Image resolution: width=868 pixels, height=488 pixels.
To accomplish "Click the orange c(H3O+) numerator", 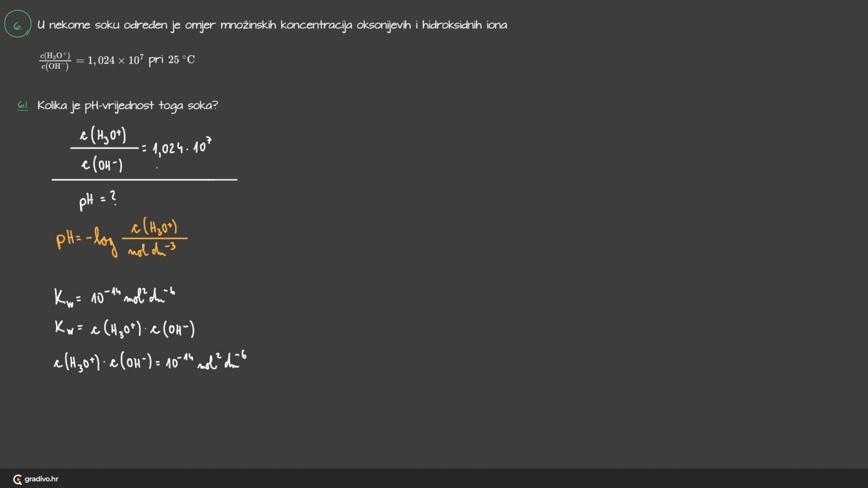I will pos(154,227).
